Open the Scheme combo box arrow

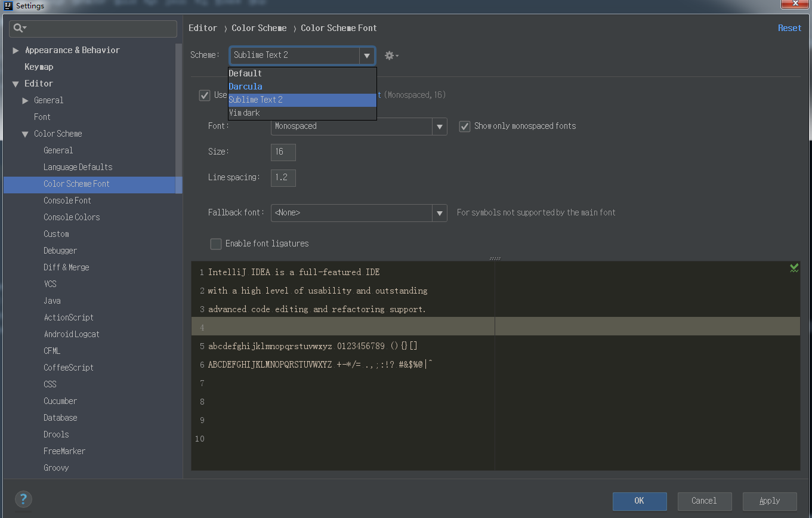[x=367, y=55]
